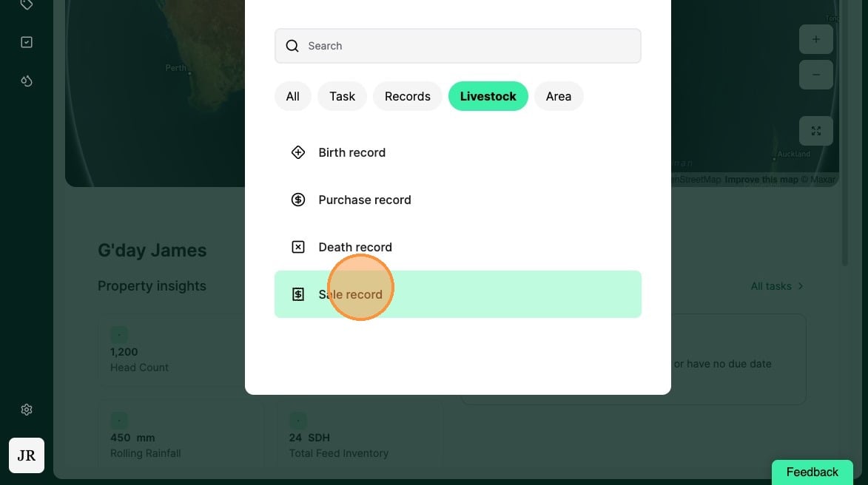
Task: Toggle map fullscreen view
Action: tap(816, 131)
